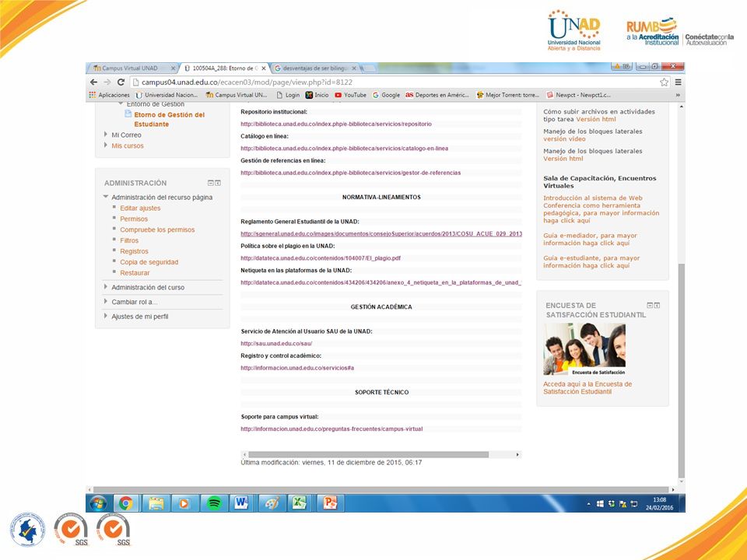This screenshot has width=747, height=560.
Task: Open Etorno de Gestión del Estudiante
Action: pyautogui.click(x=169, y=120)
